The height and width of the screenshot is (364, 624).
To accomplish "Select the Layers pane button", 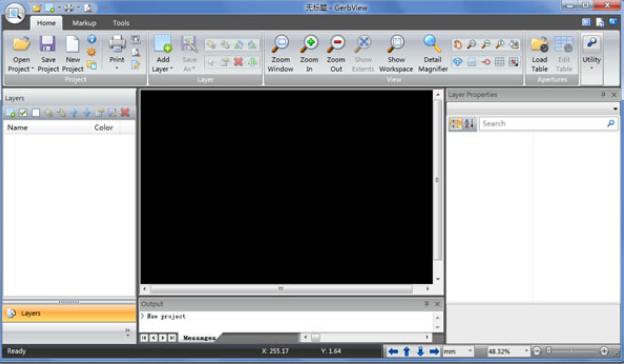I will (x=69, y=313).
